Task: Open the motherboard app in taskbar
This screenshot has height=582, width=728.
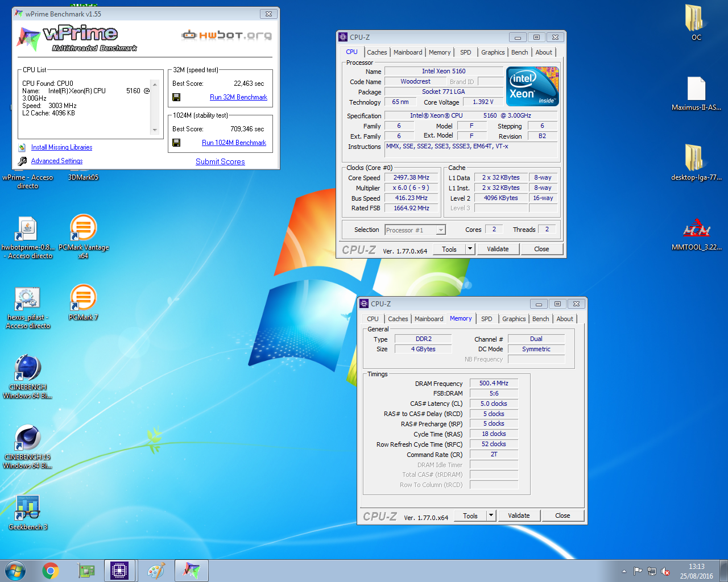Action: click(x=86, y=571)
